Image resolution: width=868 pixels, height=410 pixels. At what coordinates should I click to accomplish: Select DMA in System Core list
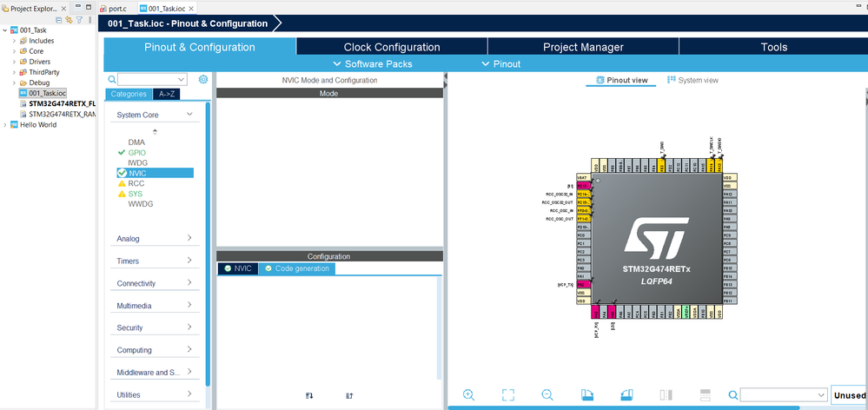click(x=136, y=142)
